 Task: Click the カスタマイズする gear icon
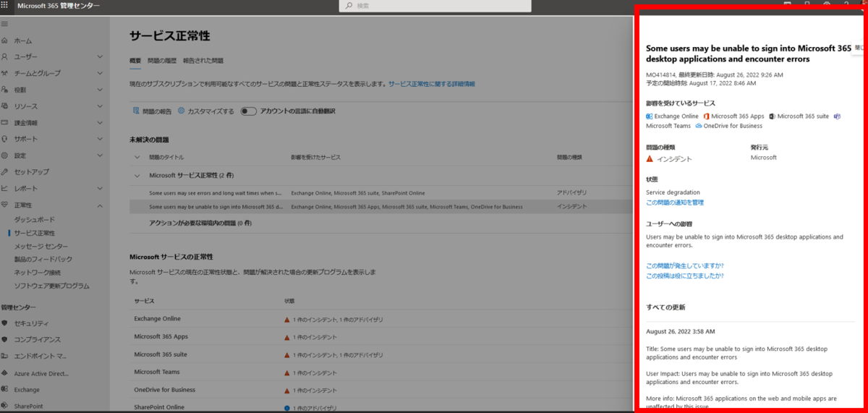pyautogui.click(x=182, y=111)
